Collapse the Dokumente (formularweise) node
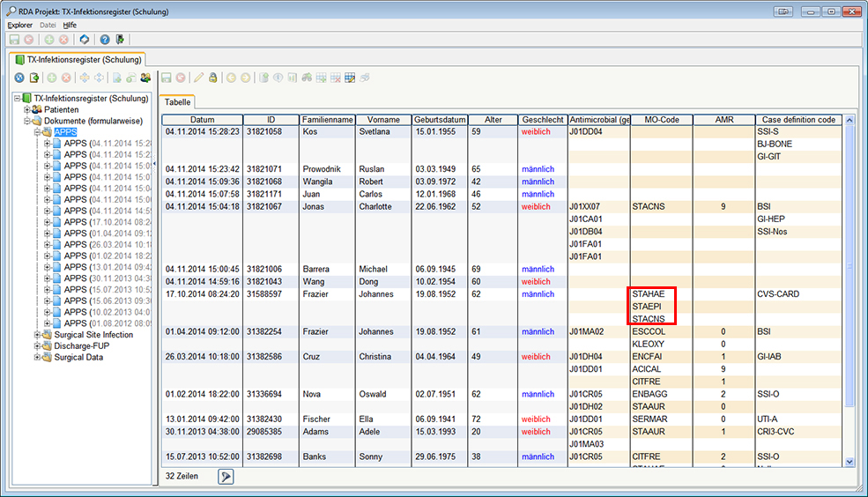 [27, 121]
